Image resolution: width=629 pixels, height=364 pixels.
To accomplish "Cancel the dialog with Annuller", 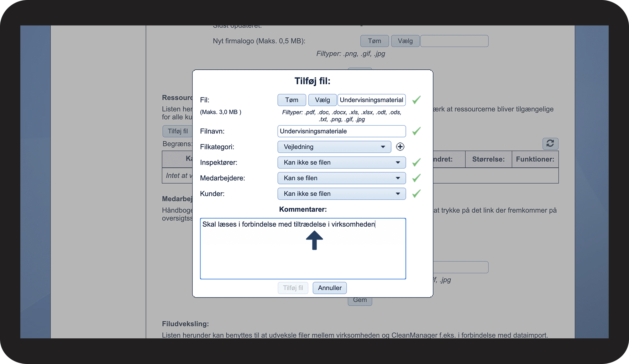I will [329, 288].
